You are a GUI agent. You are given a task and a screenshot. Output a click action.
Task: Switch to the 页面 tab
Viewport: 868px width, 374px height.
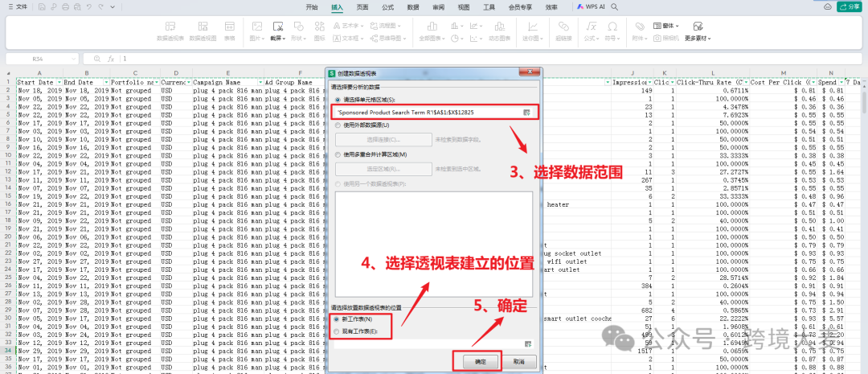pyautogui.click(x=362, y=7)
